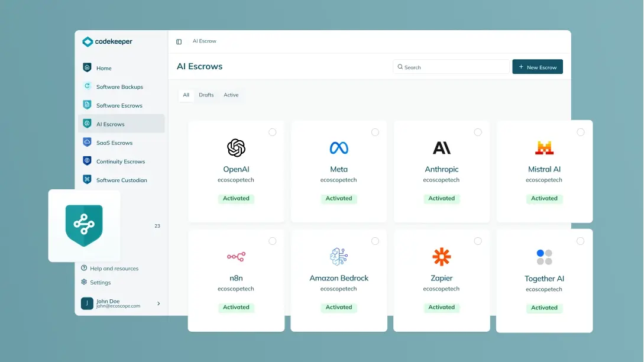
Task: Select the Continuity Escrows sidebar icon
Action: (x=88, y=161)
